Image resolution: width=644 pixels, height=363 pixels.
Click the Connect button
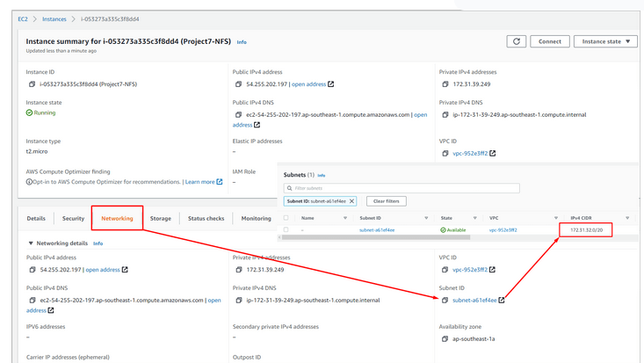coord(549,41)
